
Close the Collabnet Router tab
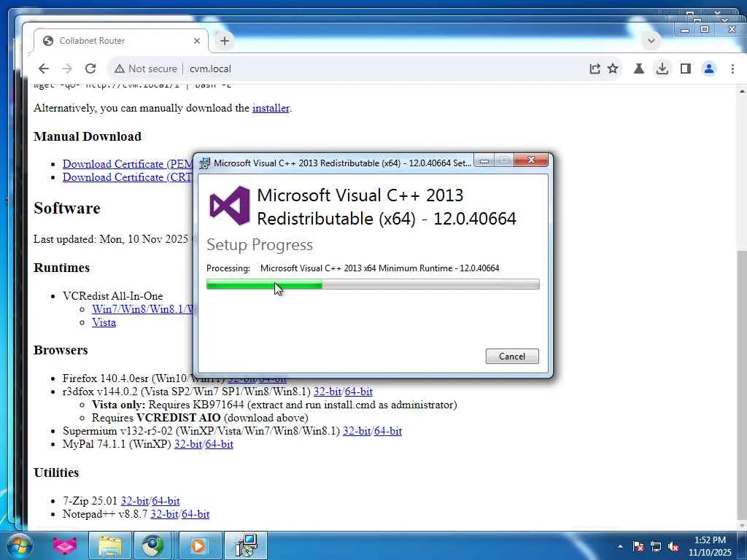pyautogui.click(x=197, y=41)
